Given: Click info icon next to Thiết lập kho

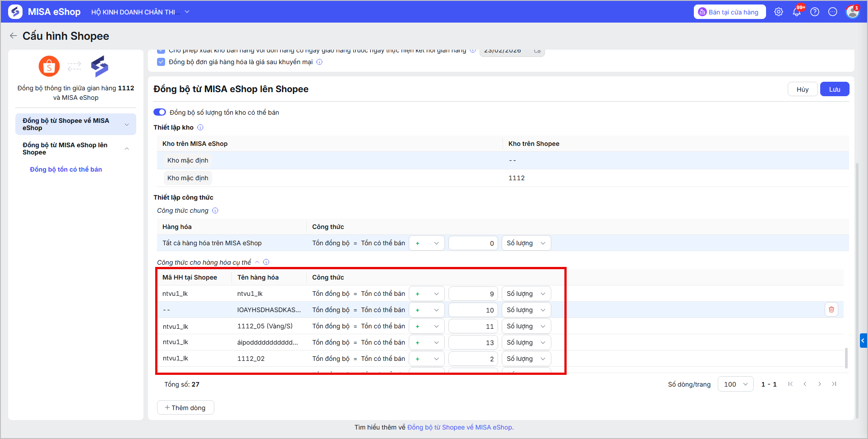Looking at the screenshot, I should (x=200, y=127).
